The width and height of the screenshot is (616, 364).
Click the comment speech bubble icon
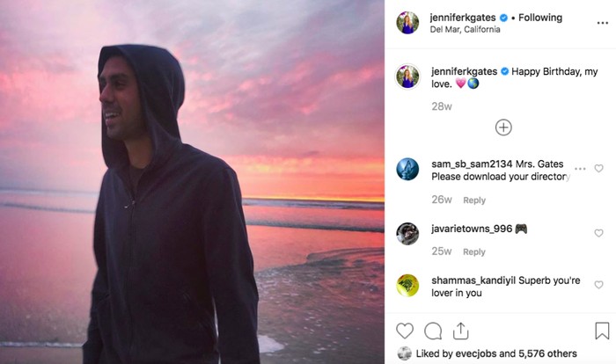[433, 331]
